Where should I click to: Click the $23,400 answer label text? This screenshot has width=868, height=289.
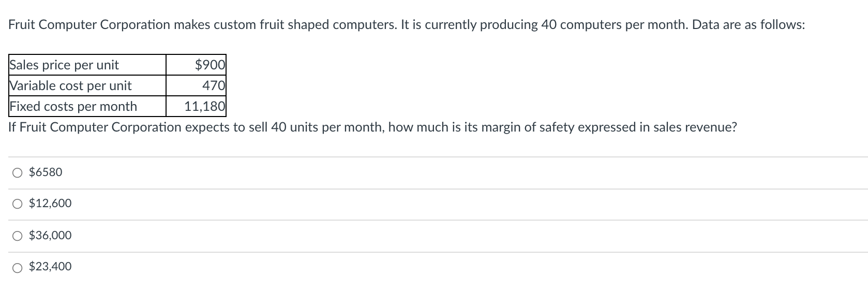point(50,267)
